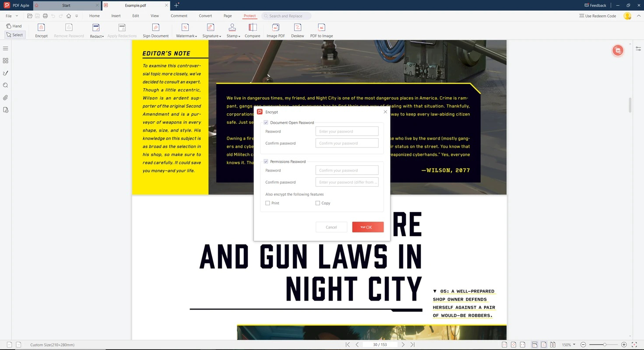The height and width of the screenshot is (350, 644).
Task: Open the properties settings icon at right edge
Action: click(638, 49)
